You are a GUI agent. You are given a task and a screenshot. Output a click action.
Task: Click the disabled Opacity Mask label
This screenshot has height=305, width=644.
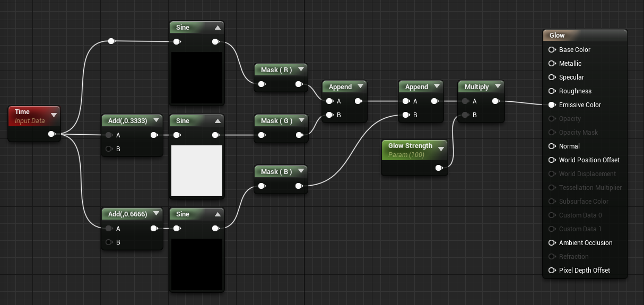coord(578,132)
